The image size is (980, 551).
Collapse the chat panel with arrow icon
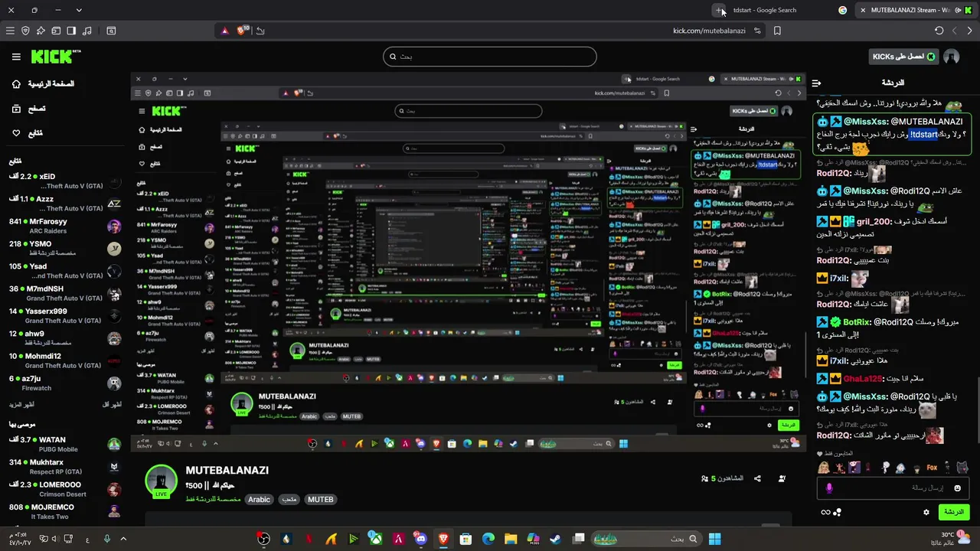pos(817,83)
